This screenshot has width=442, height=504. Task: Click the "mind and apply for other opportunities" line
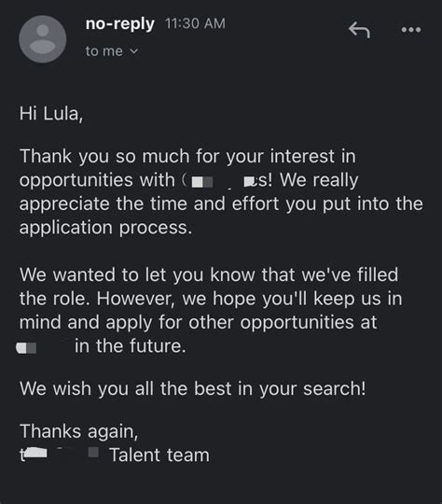[x=199, y=323]
